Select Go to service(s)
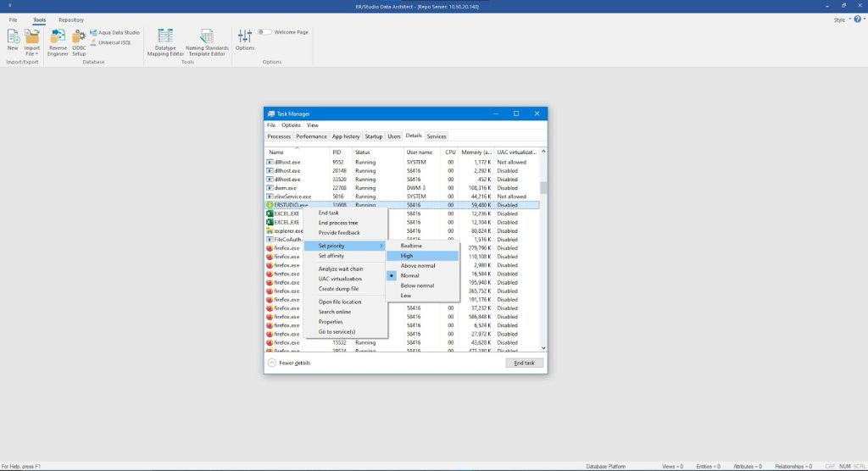Screen dimensions: 868x471 tap(346, 331)
